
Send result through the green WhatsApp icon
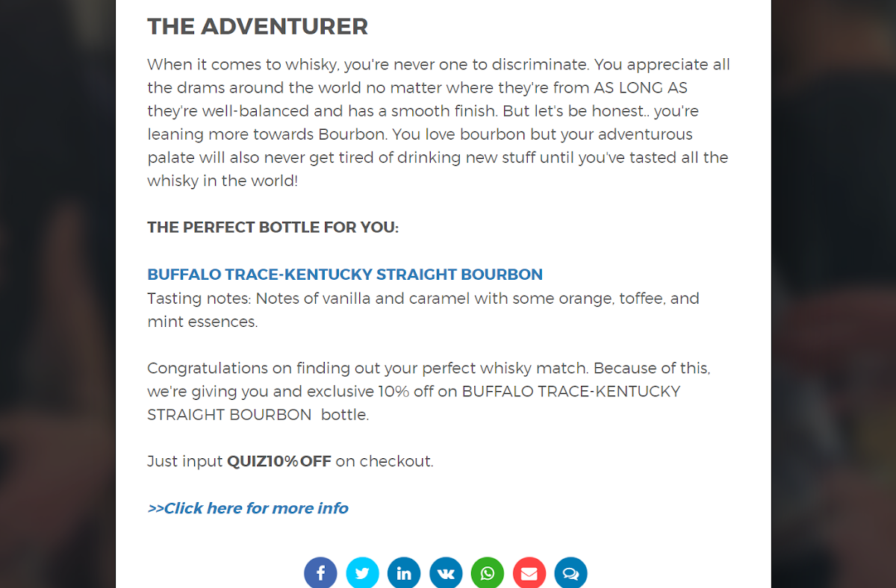click(488, 573)
